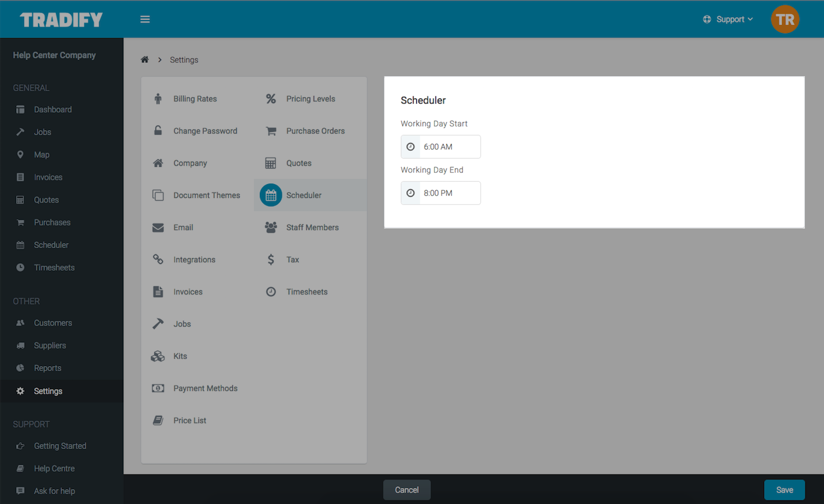
Task: Click the Staff Members group icon
Action: click(271, 227)
